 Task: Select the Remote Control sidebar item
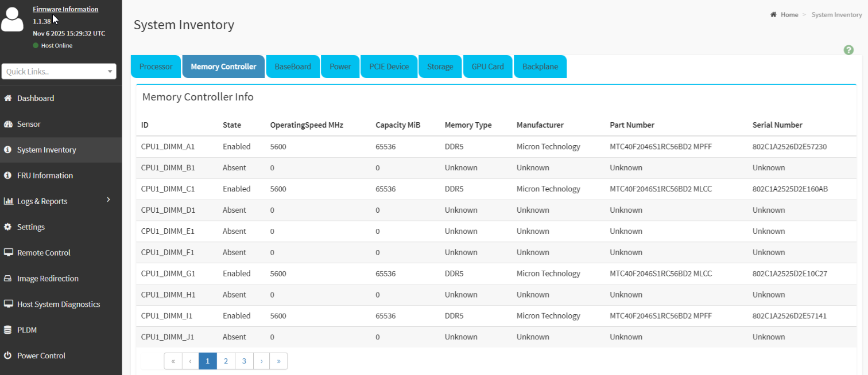[x=44, y=253]
